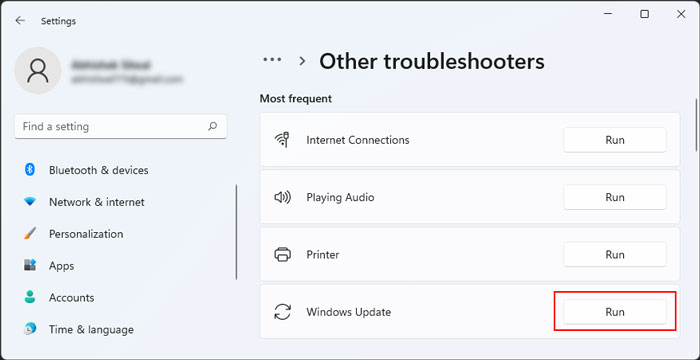Click the main content vertical scrollbar
The image size is (700, 360).
[696, 125]
